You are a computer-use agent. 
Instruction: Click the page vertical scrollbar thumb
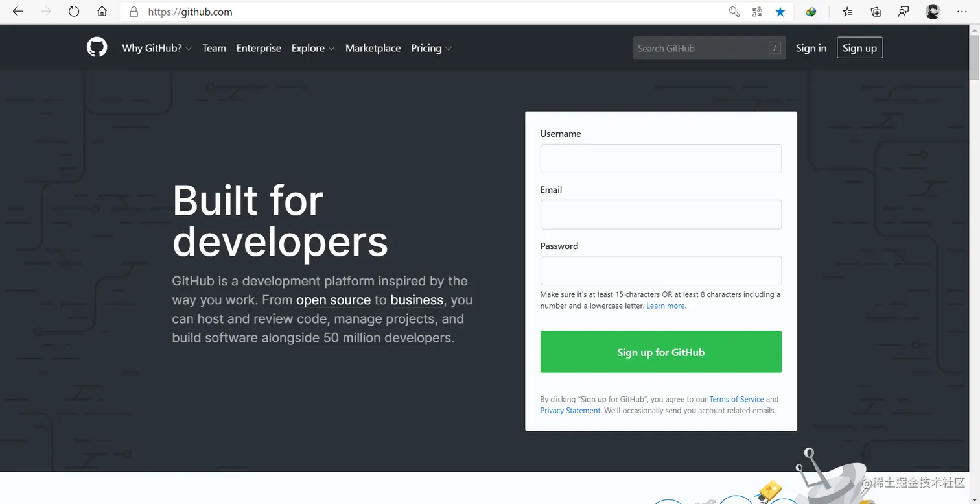[974, 58]
